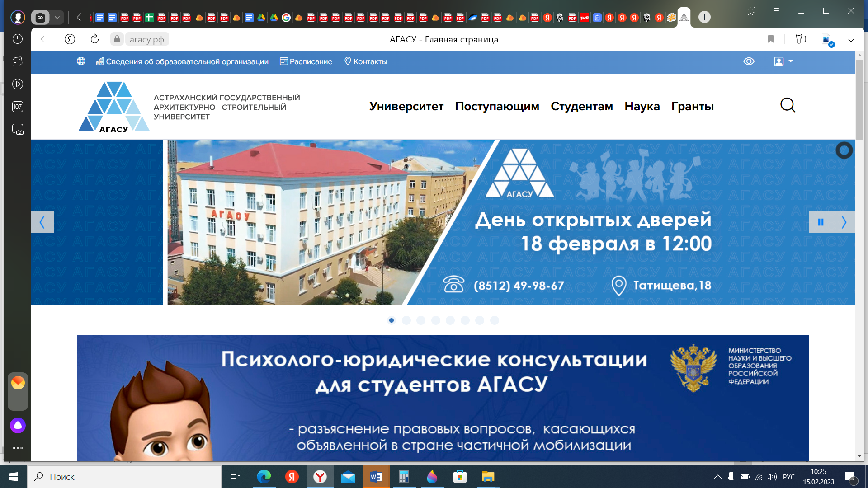The height and width of the screenshot is (488, 868).
Task: Open the Наука menu
Action: (642, 106)
